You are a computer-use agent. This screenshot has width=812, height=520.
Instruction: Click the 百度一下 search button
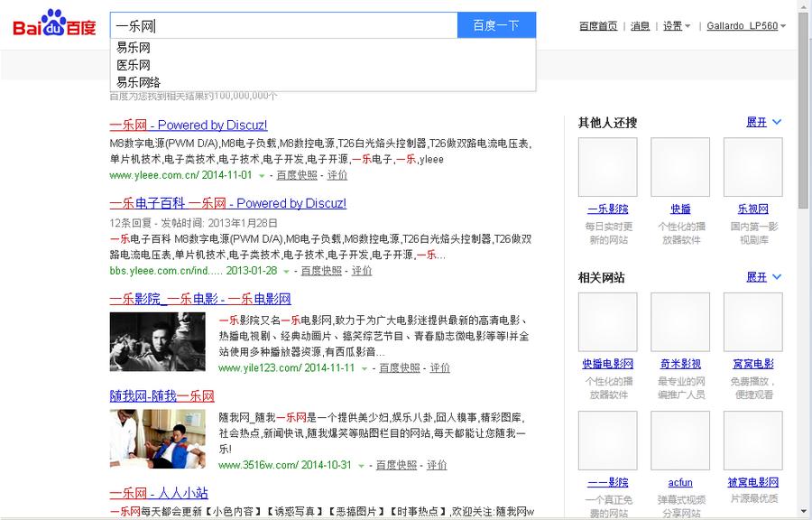(496, 25)
